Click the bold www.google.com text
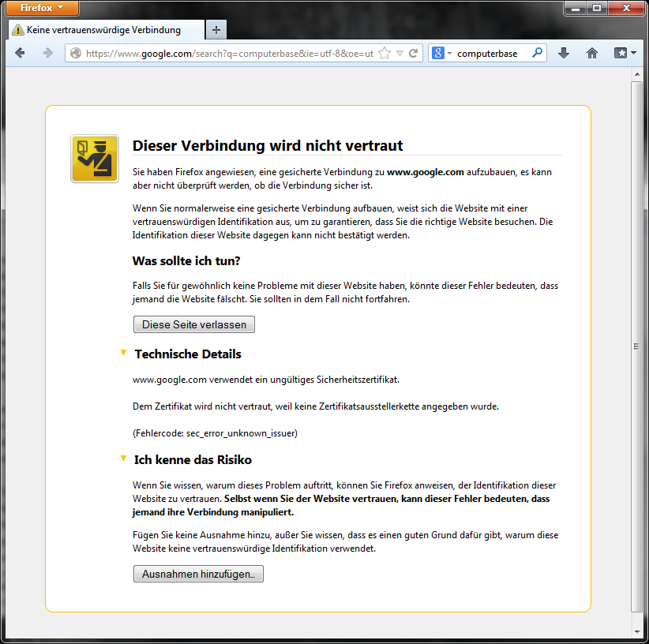 (x=425, y=172)
